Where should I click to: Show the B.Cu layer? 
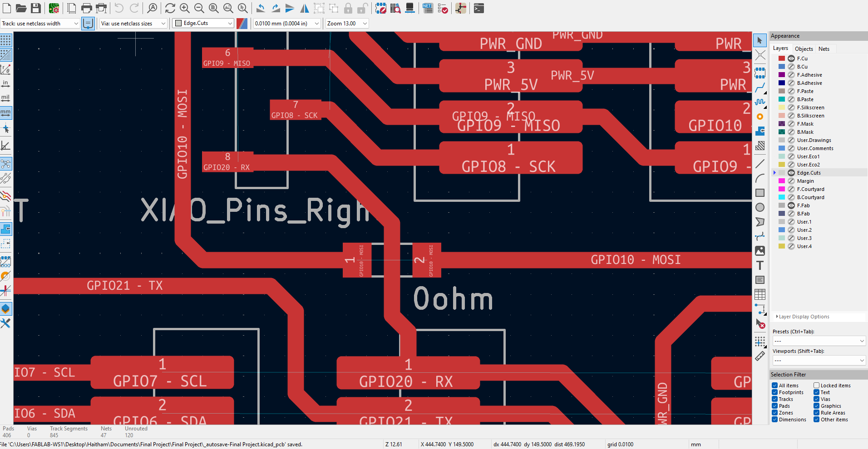(x=791, y=67)
